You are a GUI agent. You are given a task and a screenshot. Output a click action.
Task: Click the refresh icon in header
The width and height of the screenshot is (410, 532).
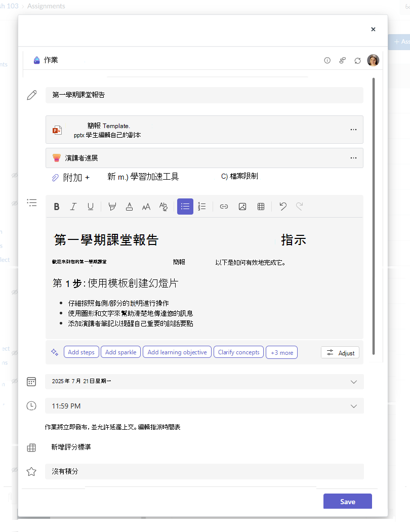tap(358, 61)
